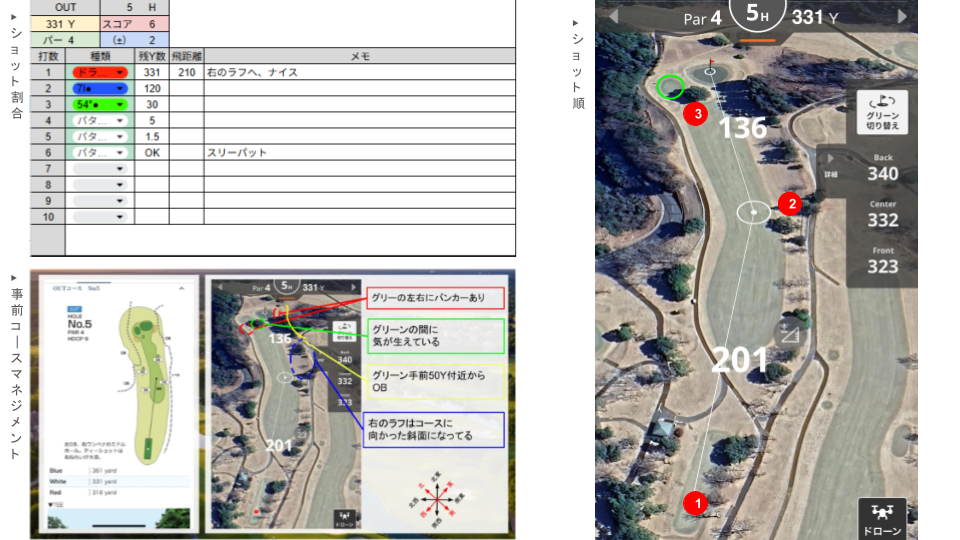Click the white target circle on fairway
The image size is (960, 540).
tap(753, 211)
